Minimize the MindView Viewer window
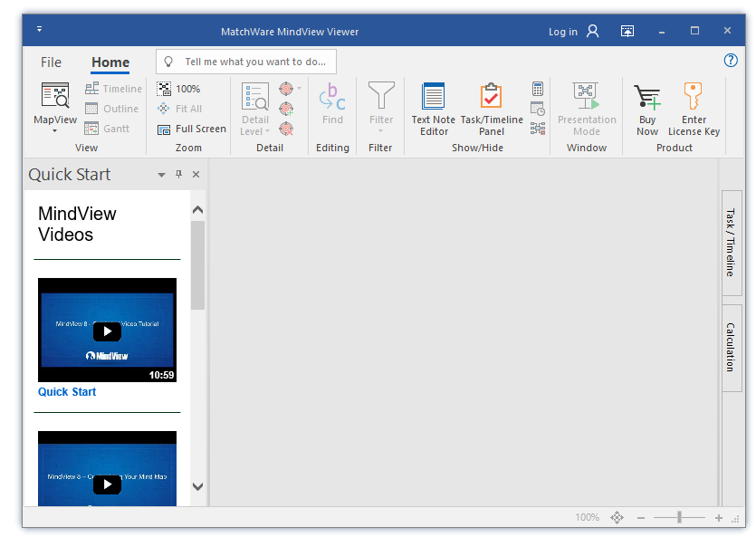This screenshot has width=756, height=537. 662,32
